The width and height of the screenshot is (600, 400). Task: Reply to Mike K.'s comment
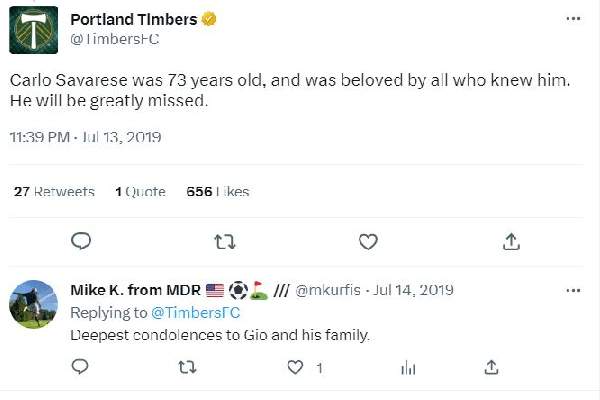click(x=82, y=368)
